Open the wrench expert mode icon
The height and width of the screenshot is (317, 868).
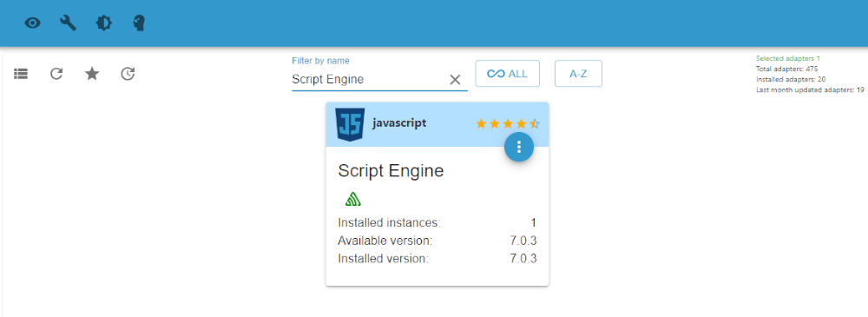pyautogui.click(x=68, y=23)
